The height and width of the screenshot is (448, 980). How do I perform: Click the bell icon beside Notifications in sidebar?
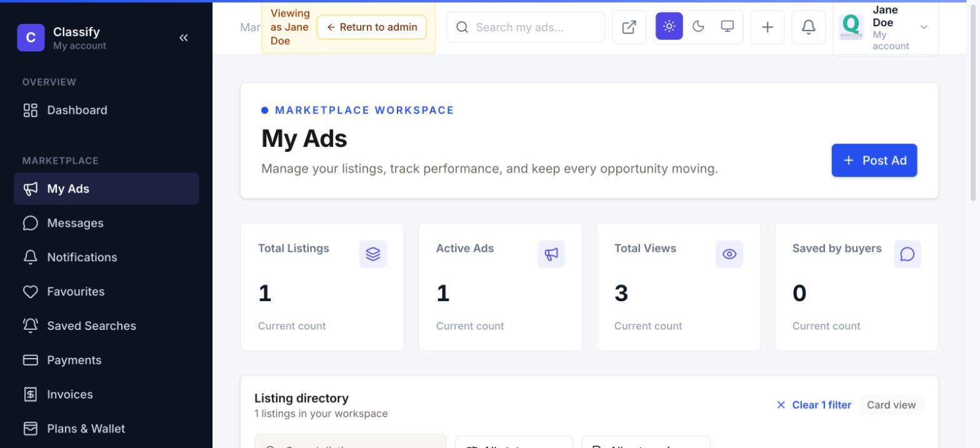pyautogui.click(x=31, y=257)
